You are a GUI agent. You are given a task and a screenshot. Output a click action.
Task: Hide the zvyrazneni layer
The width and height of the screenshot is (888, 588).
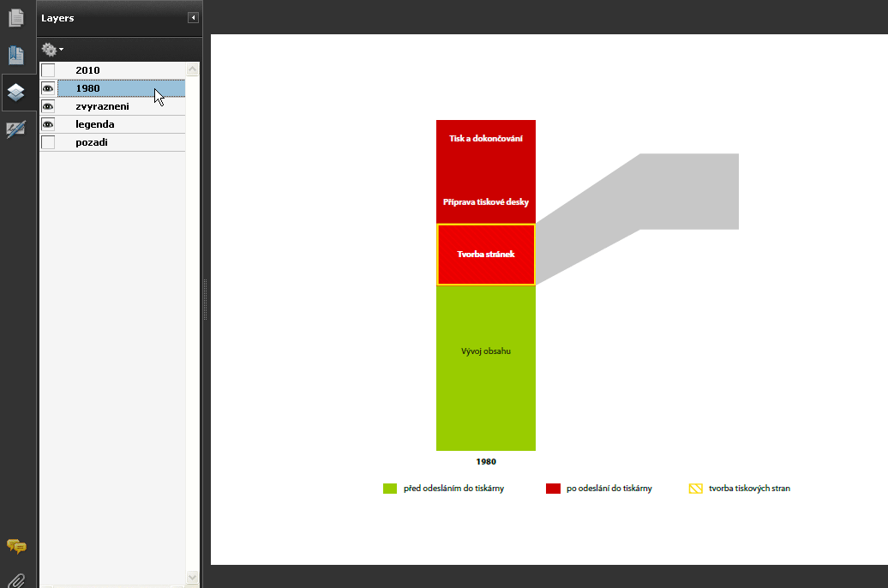[x=48, y=106]
